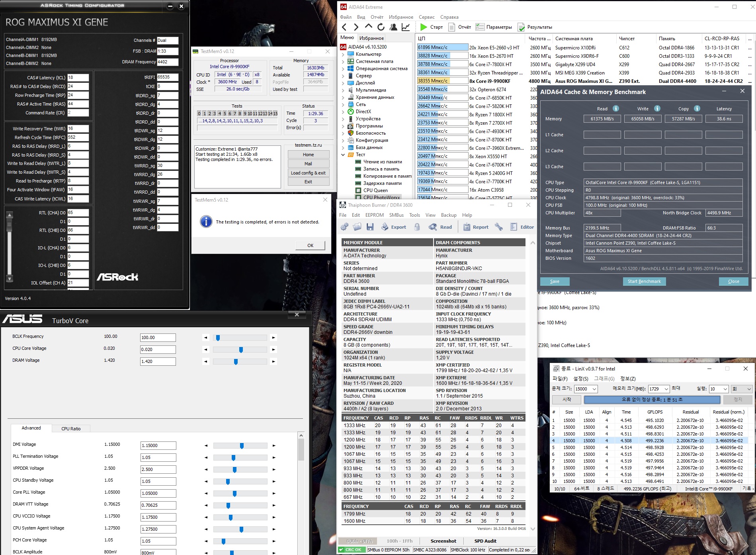Select the CPU Queen test in AIDA64 tree
This screenshot has width=756, height=555.
tap(375, 190)
